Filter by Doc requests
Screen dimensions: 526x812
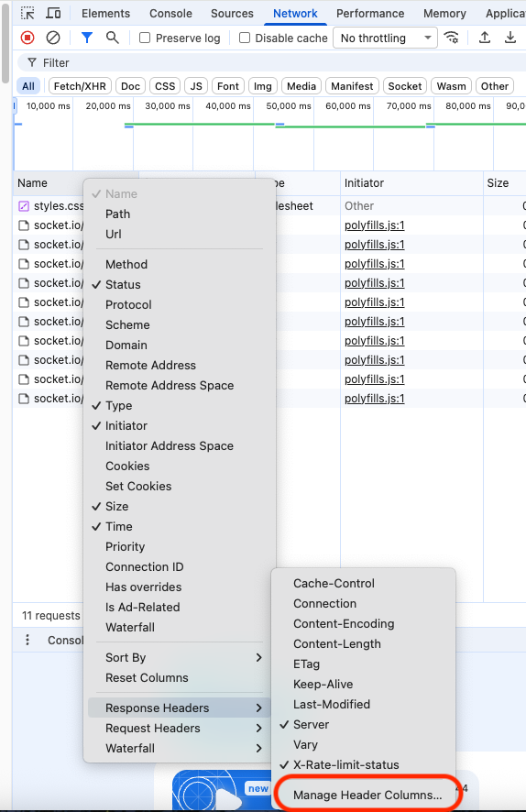coord(130,86)
